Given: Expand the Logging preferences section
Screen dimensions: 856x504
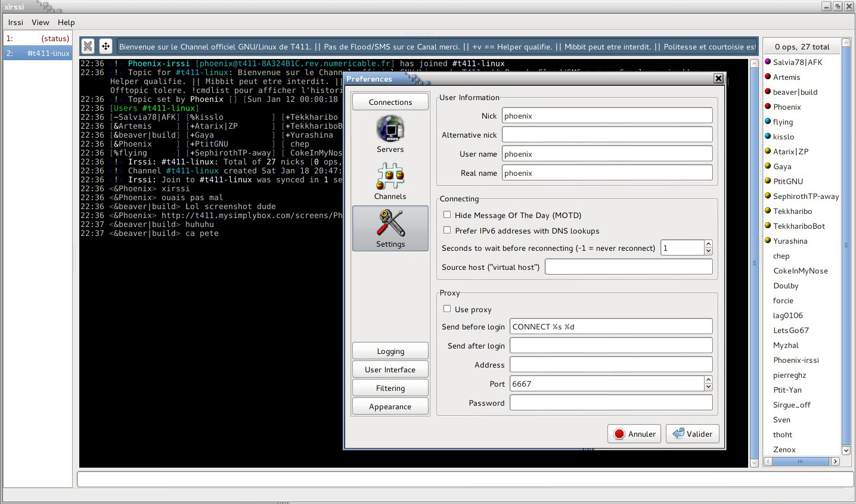Looking at the screenshot, I should [390, 351].
